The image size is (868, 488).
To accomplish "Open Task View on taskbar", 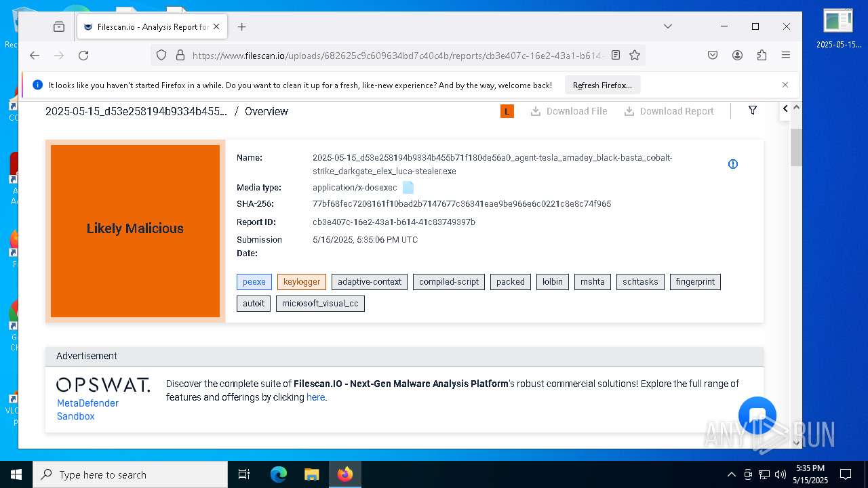I will tap(244, 474).
